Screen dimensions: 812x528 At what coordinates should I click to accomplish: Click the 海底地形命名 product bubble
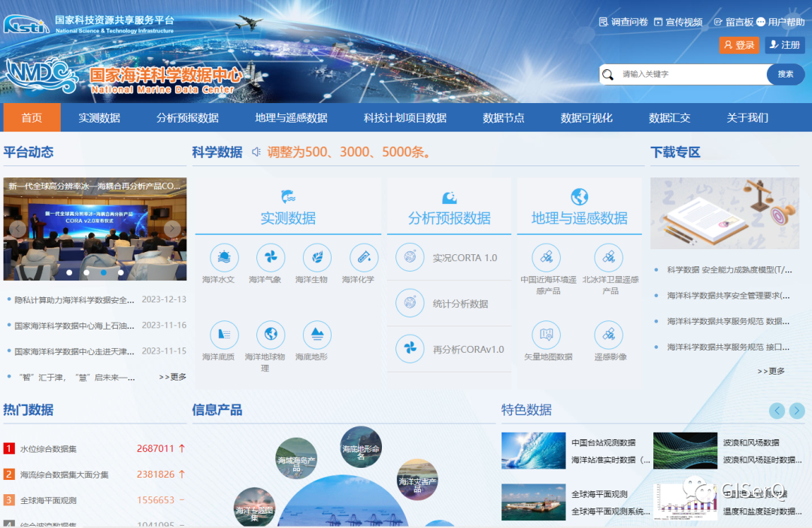361,448
